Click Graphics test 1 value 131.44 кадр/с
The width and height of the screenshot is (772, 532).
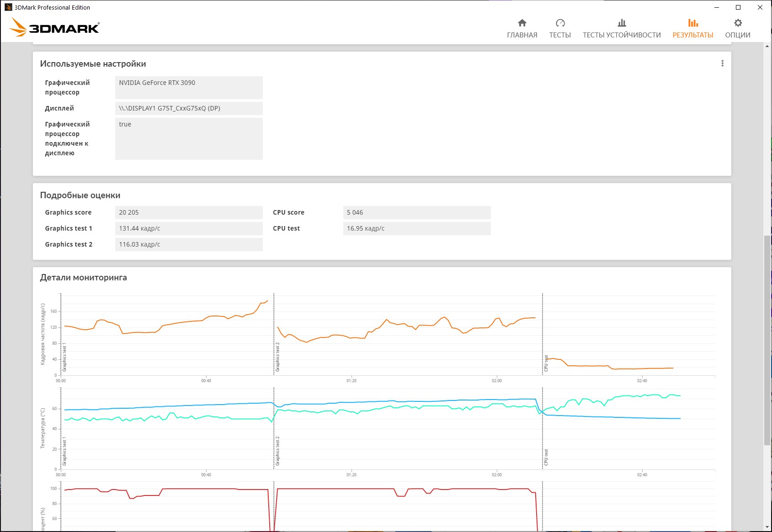pyautogui.click(x=189, y=228)
